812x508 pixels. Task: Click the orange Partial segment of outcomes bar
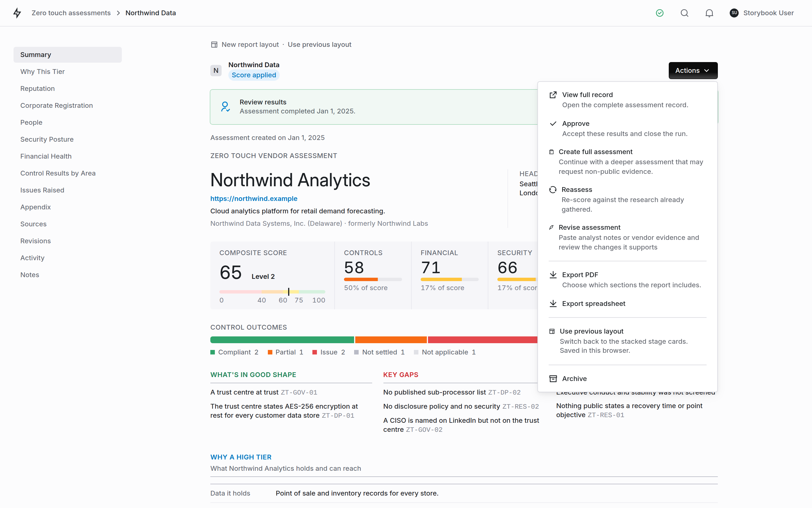coord(391,340)
